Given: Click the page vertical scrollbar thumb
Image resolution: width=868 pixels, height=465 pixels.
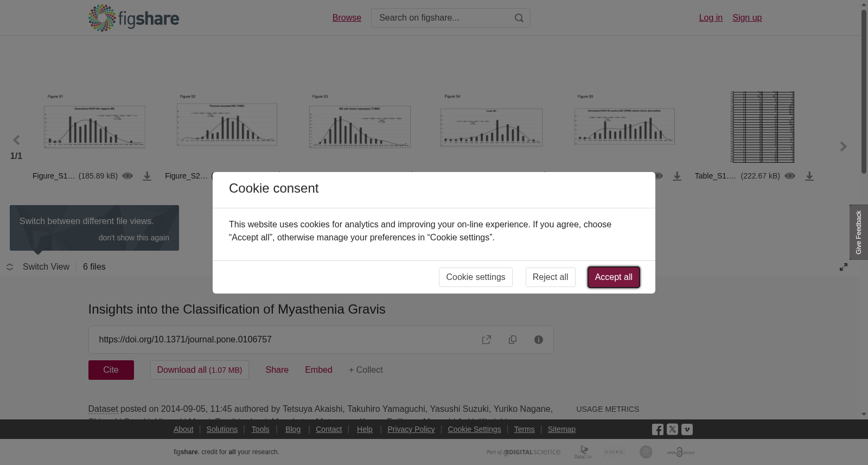Looking at the screenshot, I should pos(864,91).
